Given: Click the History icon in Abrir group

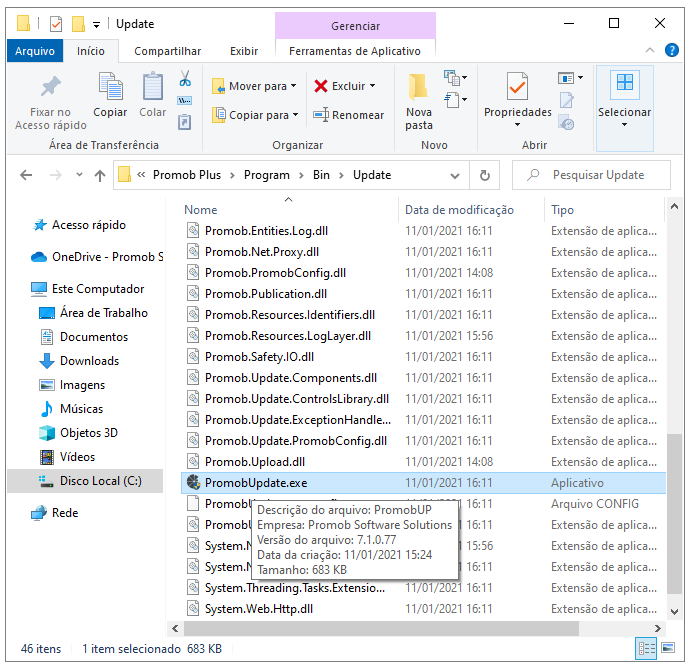Looking at the screenshot, I should [x=566, y=123].
